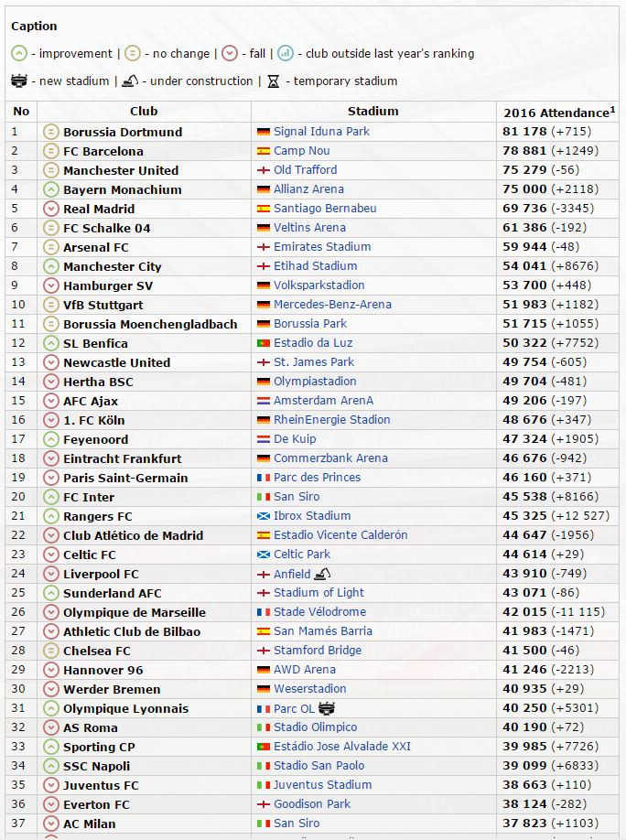Open the Allianz Arena link
626x840 pixels.
coord(308,188)
